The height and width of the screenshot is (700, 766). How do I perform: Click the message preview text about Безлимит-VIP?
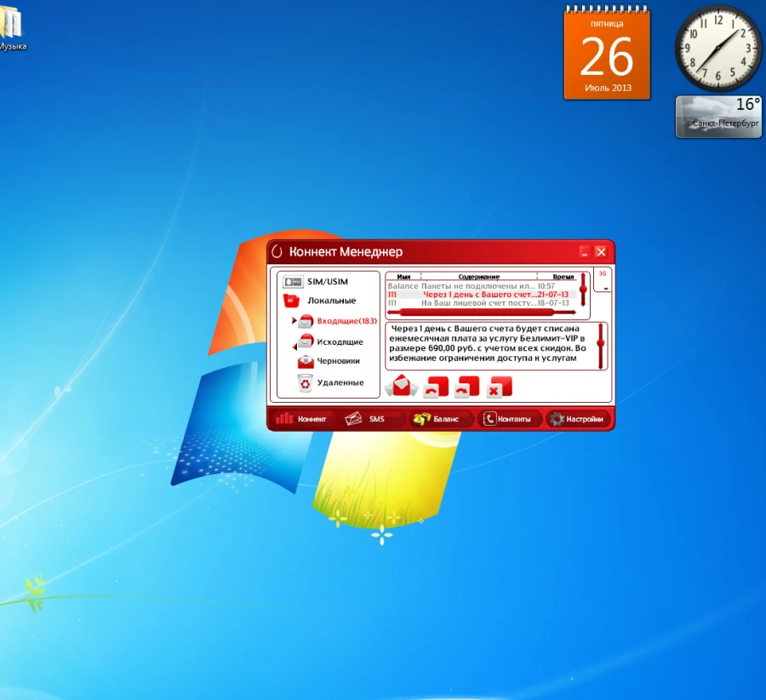[x=488, y=343]
